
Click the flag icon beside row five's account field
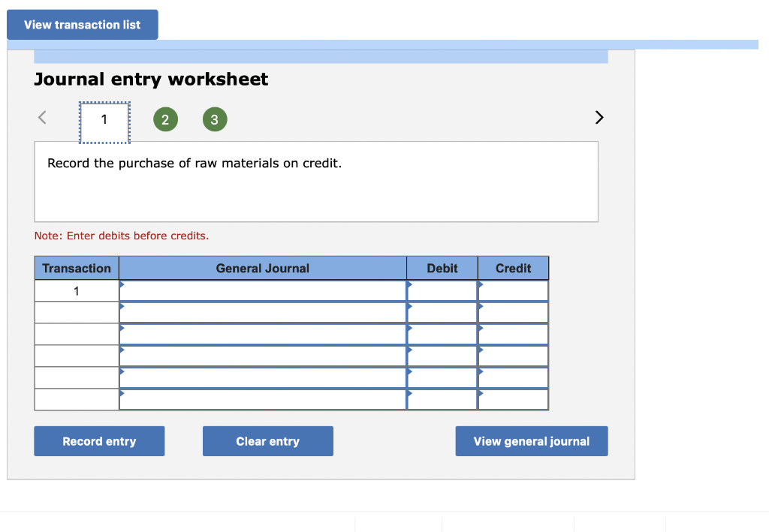[x=122, y=373]
